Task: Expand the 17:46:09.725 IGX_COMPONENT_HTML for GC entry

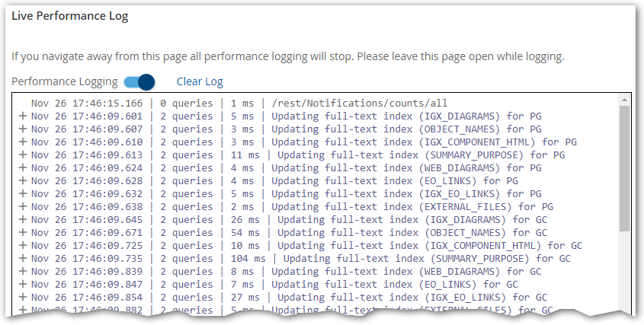Action: pyautogui.click(x=22, y=246)
